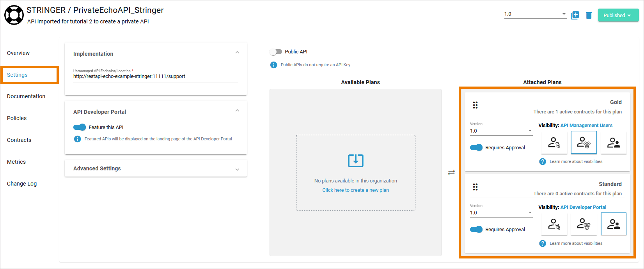Select API Management Users visibility for Standard plan
This screenshot has height=269, width=644.
[584, 224]
